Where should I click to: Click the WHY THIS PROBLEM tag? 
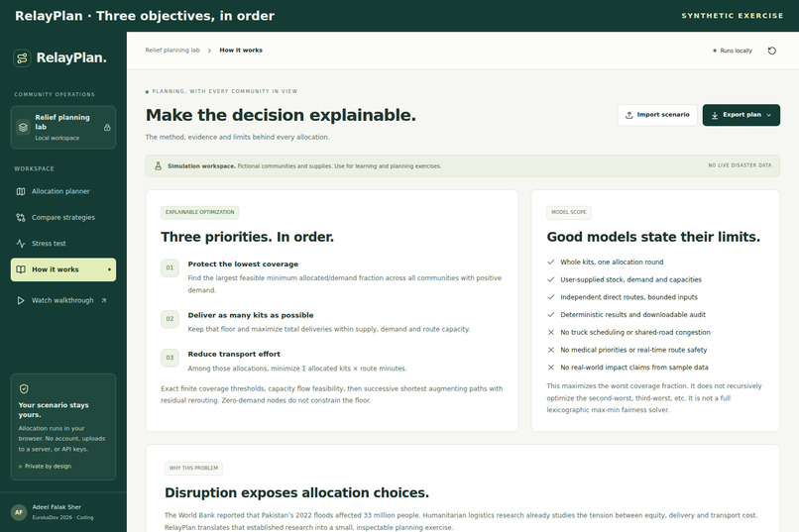click(x=193, y=468)
